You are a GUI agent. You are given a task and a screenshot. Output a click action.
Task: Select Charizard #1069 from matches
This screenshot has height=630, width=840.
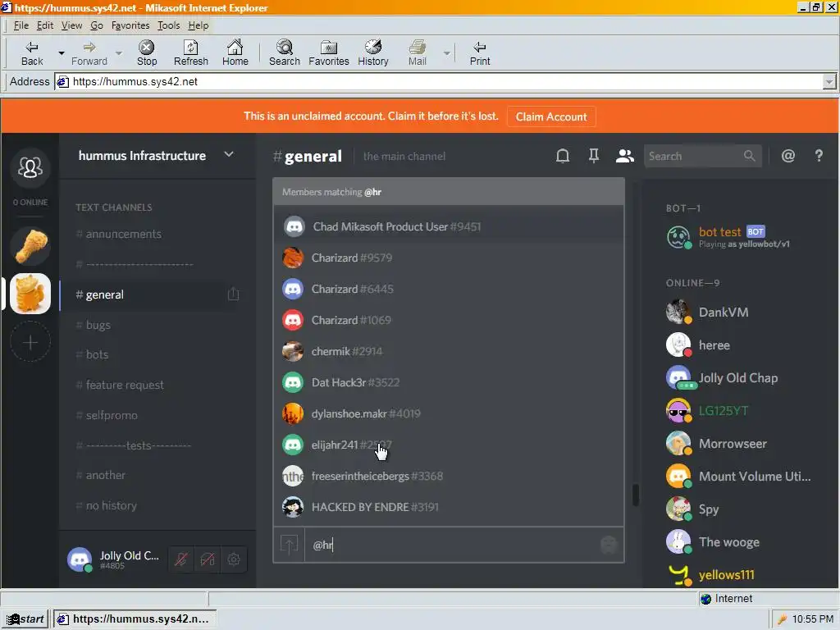point(449,320)
